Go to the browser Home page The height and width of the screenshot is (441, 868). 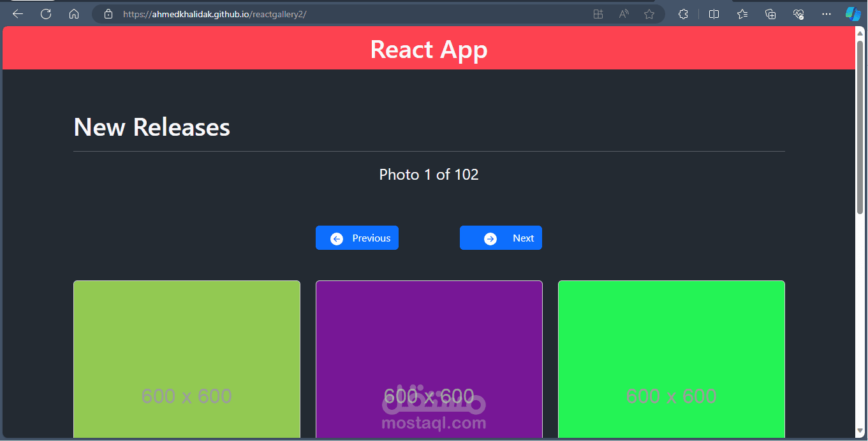point(74,13)
